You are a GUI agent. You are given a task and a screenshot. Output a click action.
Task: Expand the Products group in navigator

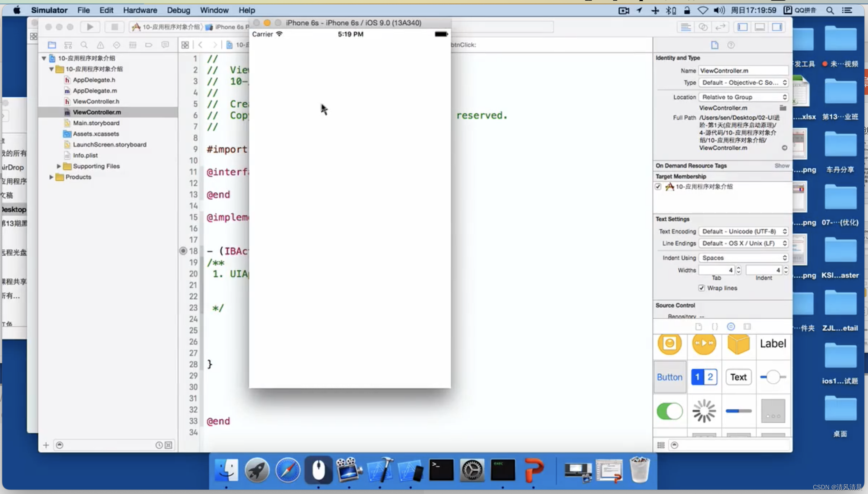click(x=51, y=176)
